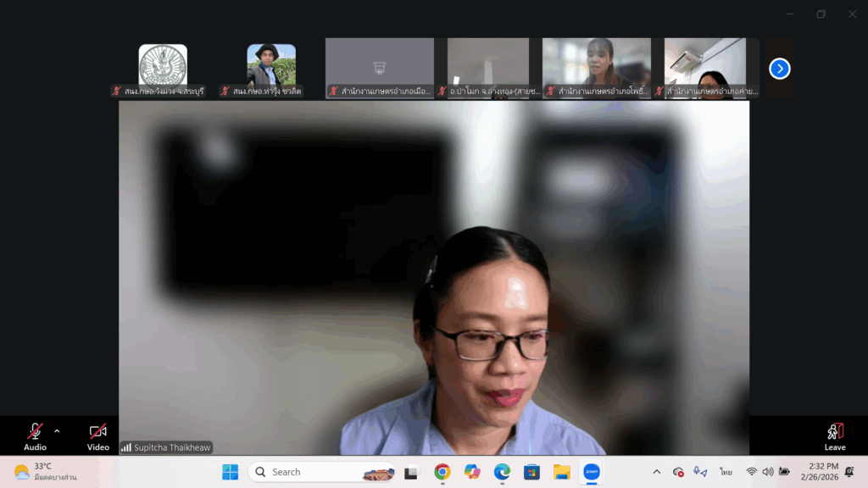
Task: Leave the Zoom meeting
Action: pos(834,434)
